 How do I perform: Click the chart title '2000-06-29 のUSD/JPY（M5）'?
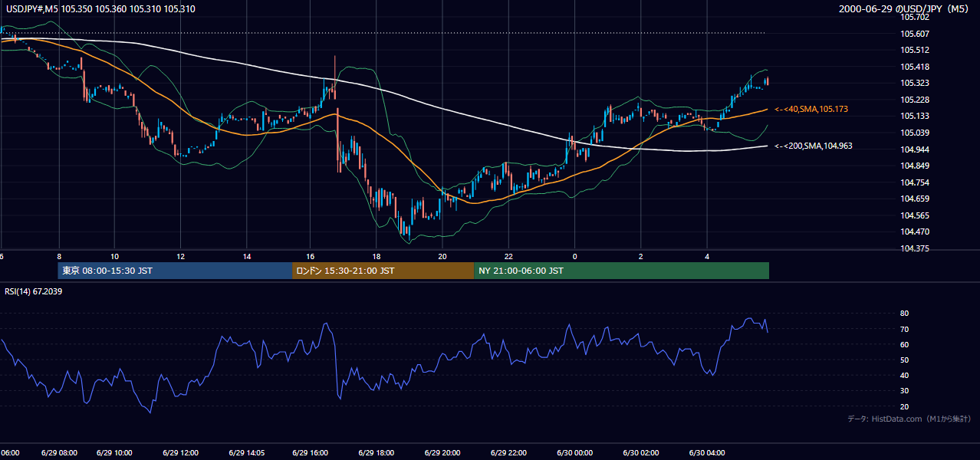pyautogui.click(x=906, y=9)
